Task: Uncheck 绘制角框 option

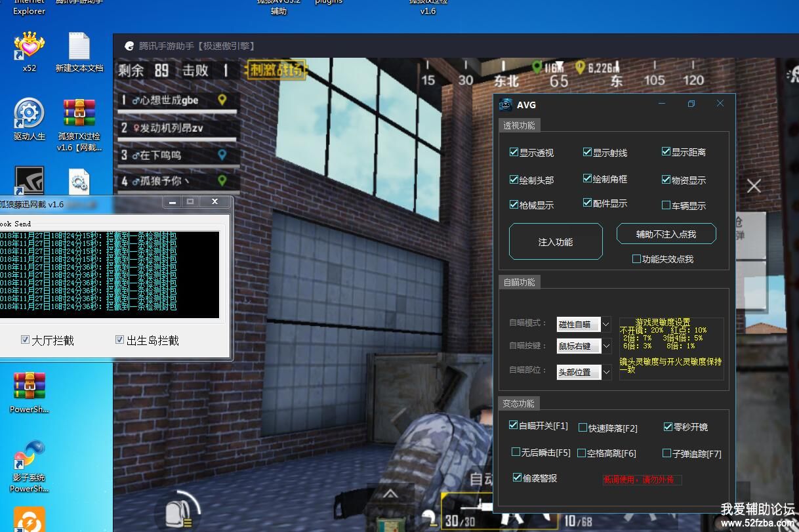Action: [587, 178]
